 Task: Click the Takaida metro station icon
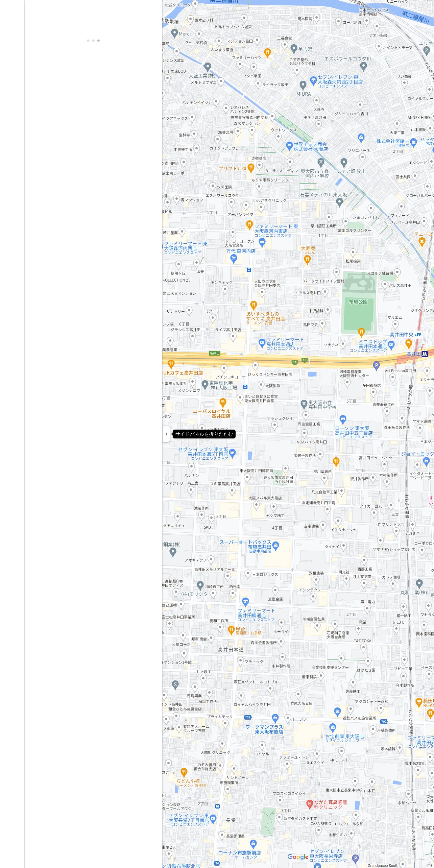click(x=425, y=354)
